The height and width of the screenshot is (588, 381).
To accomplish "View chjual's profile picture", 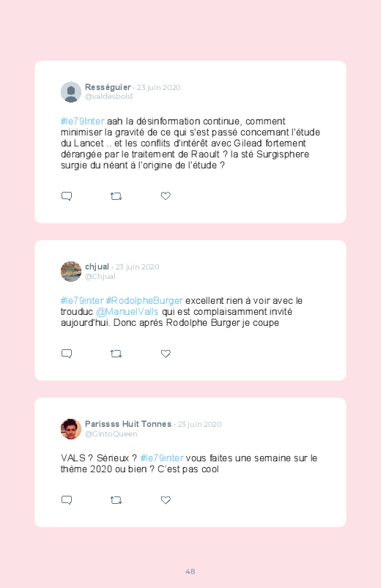I will pos(71,272).
